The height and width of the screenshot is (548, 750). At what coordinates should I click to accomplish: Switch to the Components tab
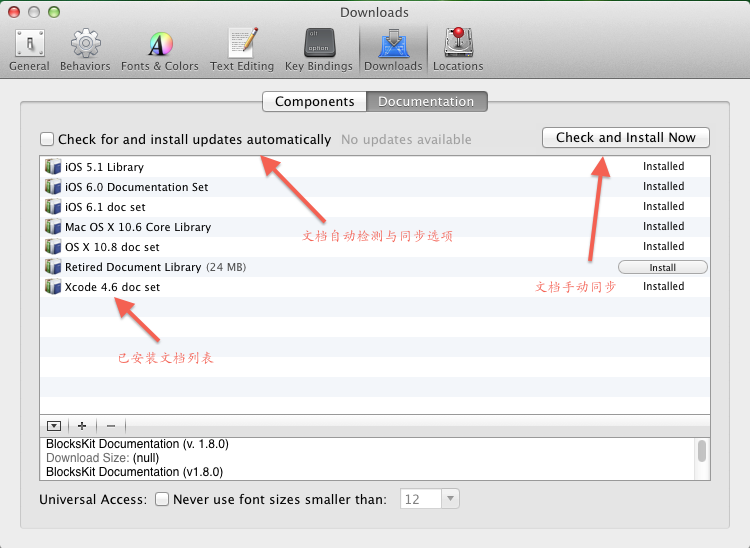click(314, 101)
